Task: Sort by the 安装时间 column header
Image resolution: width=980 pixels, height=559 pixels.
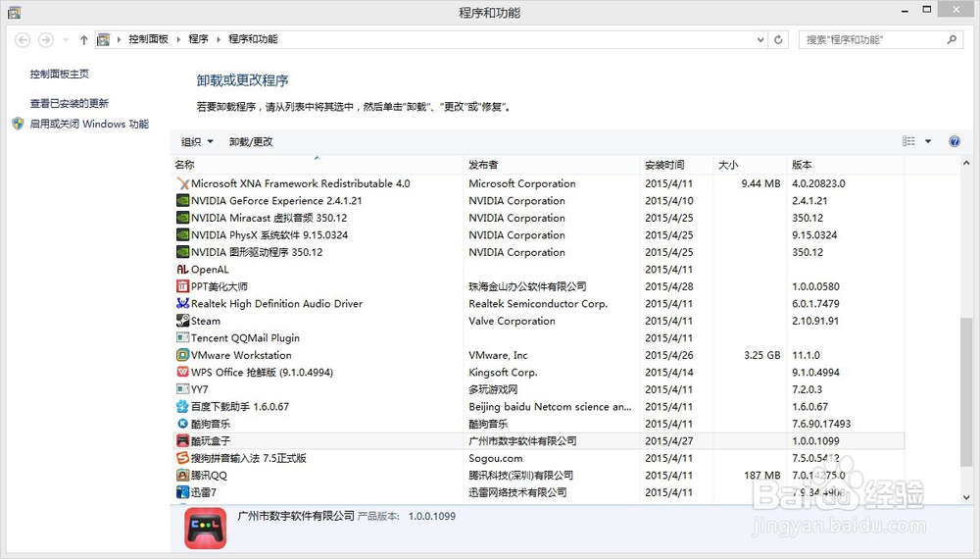Action: [676, 165]
